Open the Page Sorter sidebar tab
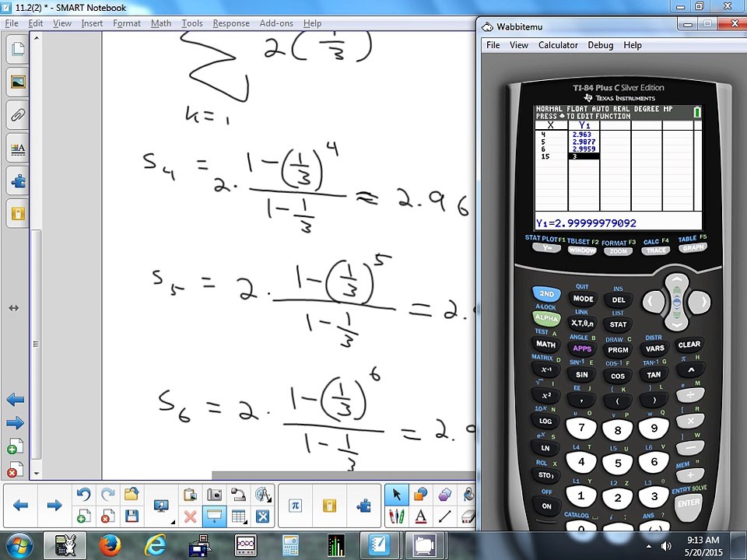The width and height of the screenshot is (747, 560). pos(18,49)
